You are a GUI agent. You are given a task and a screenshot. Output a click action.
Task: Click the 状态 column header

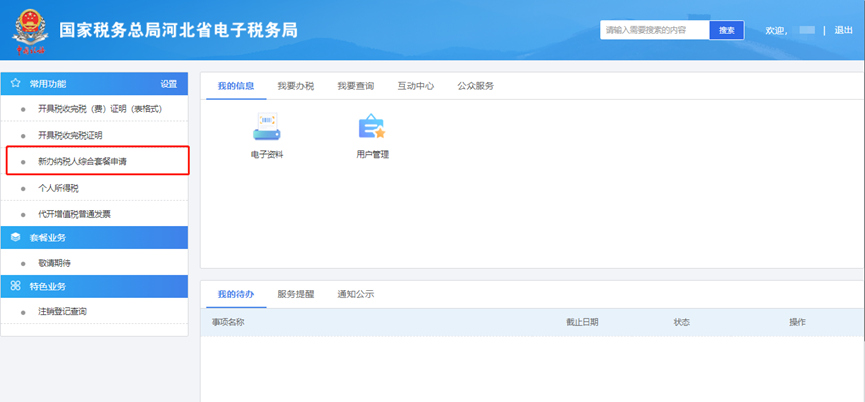pos(682,323)
